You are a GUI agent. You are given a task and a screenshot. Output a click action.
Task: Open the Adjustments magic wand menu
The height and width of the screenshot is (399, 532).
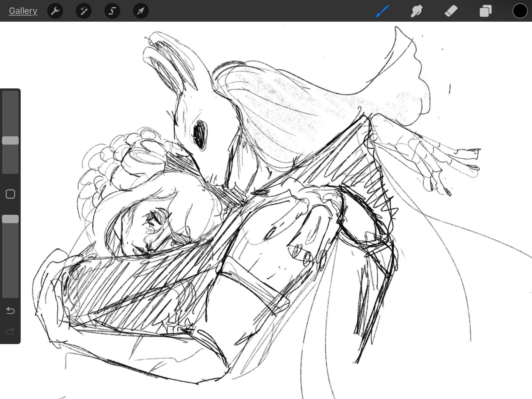pyautogui.click(x=84, y=11)
